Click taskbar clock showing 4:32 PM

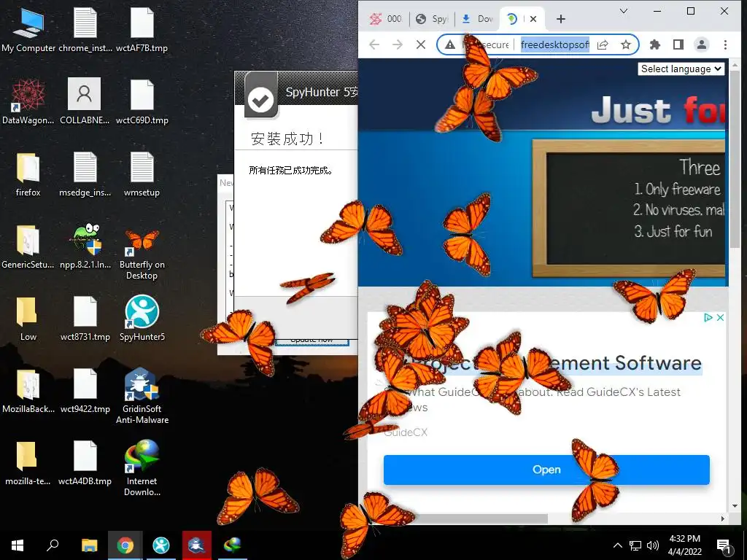[x=684, y=545]
